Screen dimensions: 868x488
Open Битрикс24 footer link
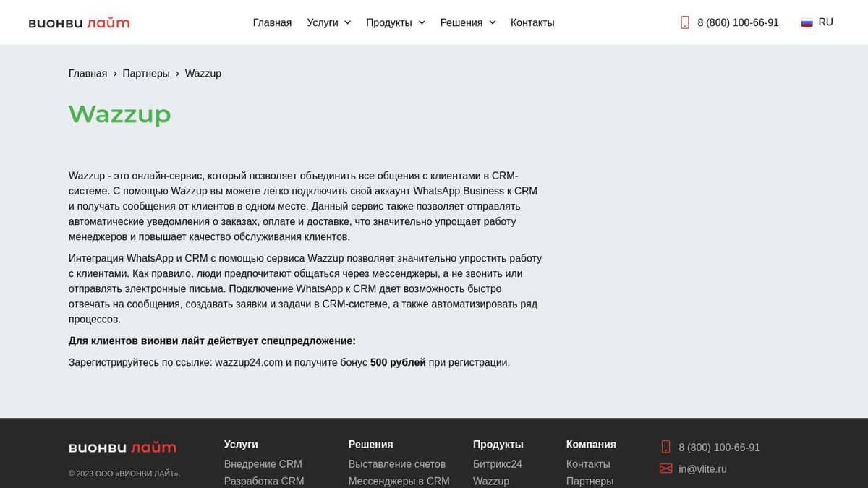tap(497, 463)
